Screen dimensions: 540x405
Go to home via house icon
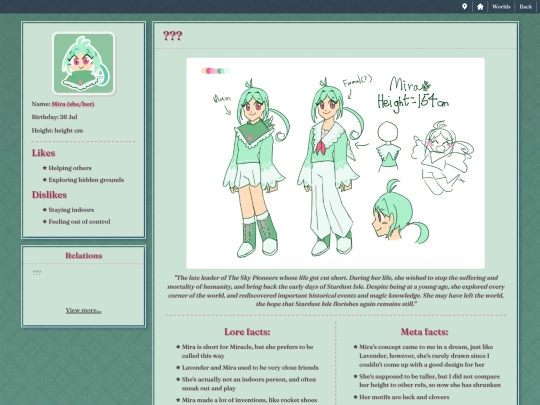[x=480, y=7]
